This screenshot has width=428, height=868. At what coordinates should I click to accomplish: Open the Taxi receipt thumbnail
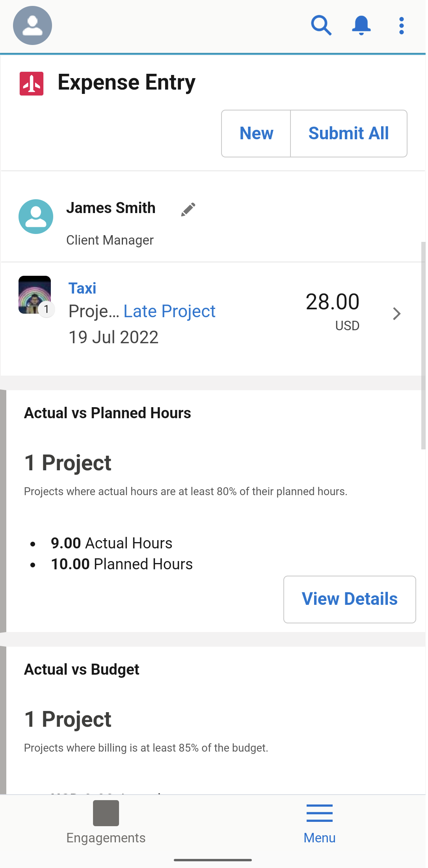(x=35, y=294)
